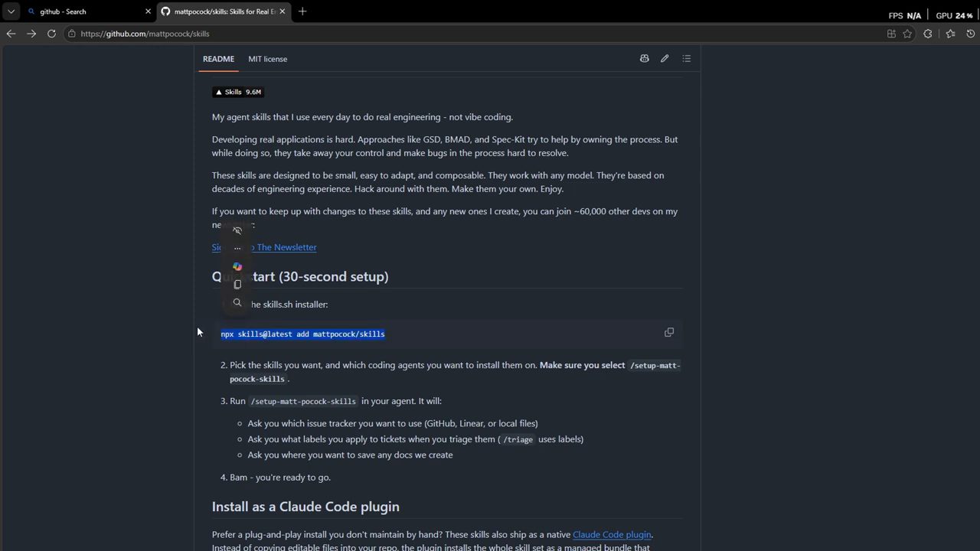Image resolution: width=980 pixels, height=551 pixels.
Task: Search selected text via mini menu magnifier icon
Action: coord(237,302)
